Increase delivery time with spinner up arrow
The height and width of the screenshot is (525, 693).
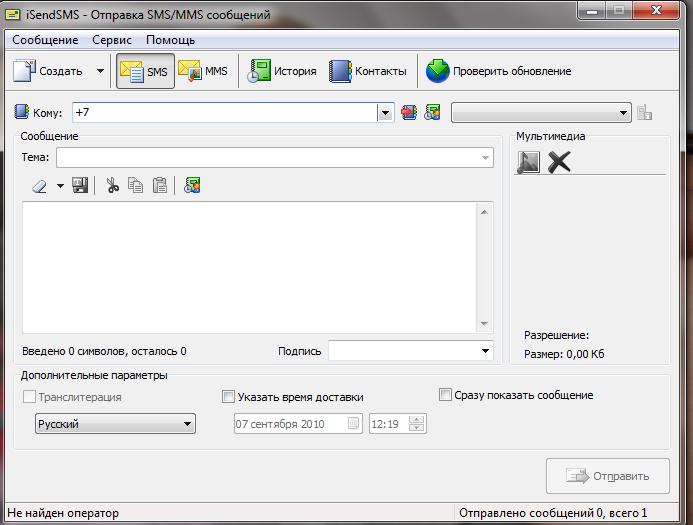point(417,419)
